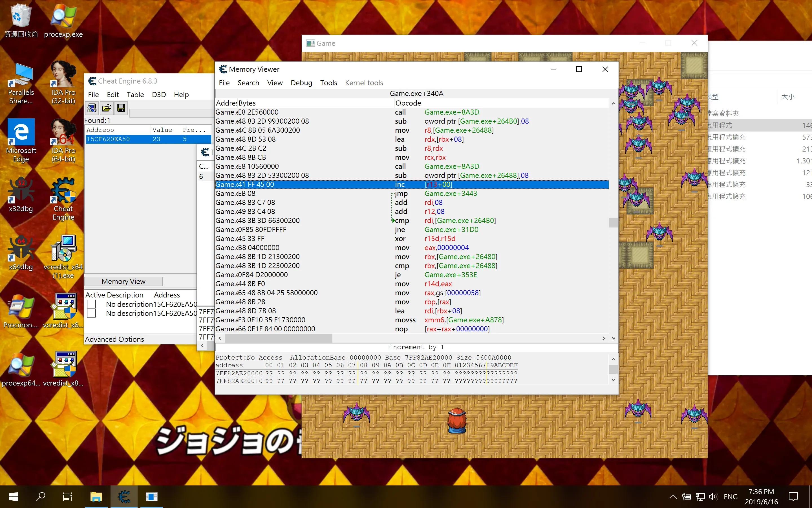Image resolution: width=812 pixels, height=508 pixels.
Task: Open the Help menu in Cheat Engine
Action: pyautogui.click(x=181, y=95)
